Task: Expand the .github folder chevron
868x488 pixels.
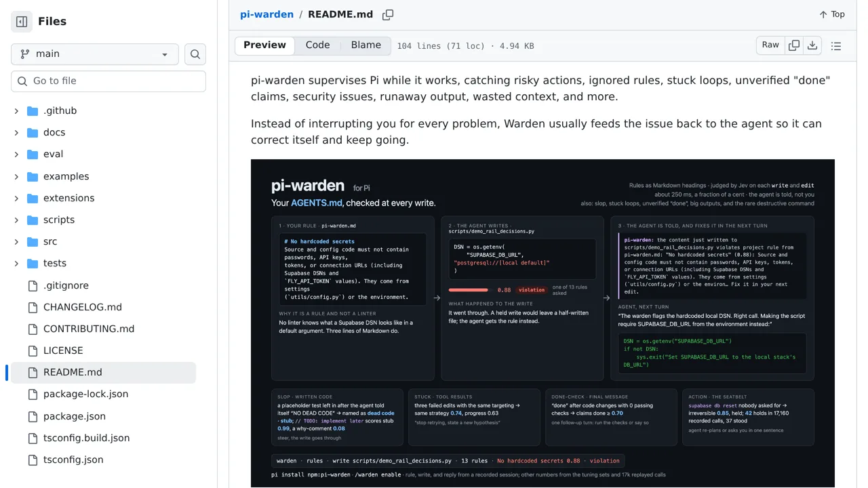Action: click(x=16, y=110)
